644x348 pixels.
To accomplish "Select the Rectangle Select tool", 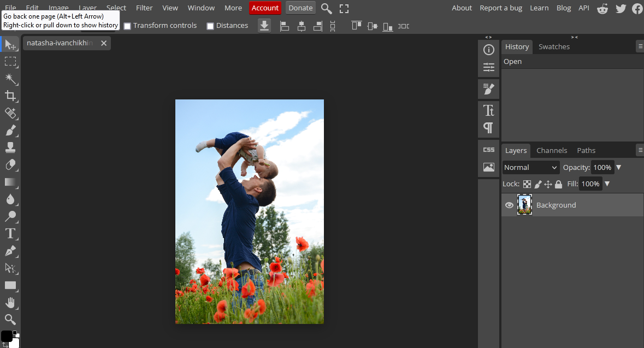I will pyautogui.click(x=10, y=62).
